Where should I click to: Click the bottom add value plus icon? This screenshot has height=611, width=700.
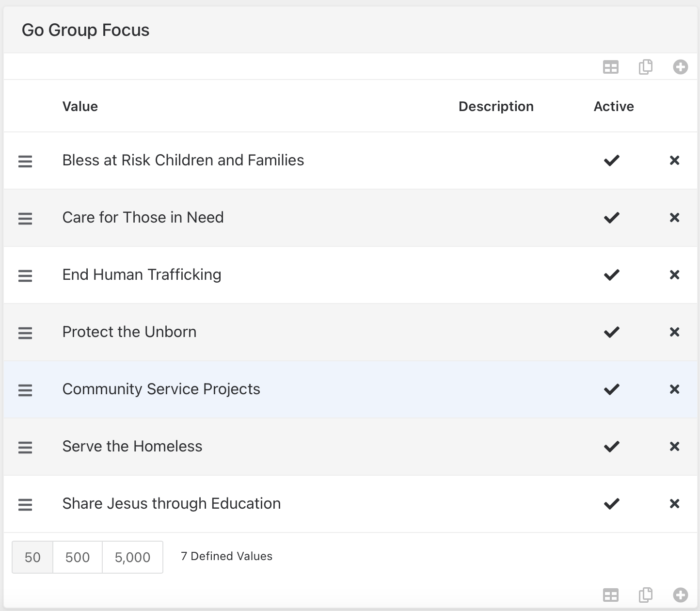681,595
